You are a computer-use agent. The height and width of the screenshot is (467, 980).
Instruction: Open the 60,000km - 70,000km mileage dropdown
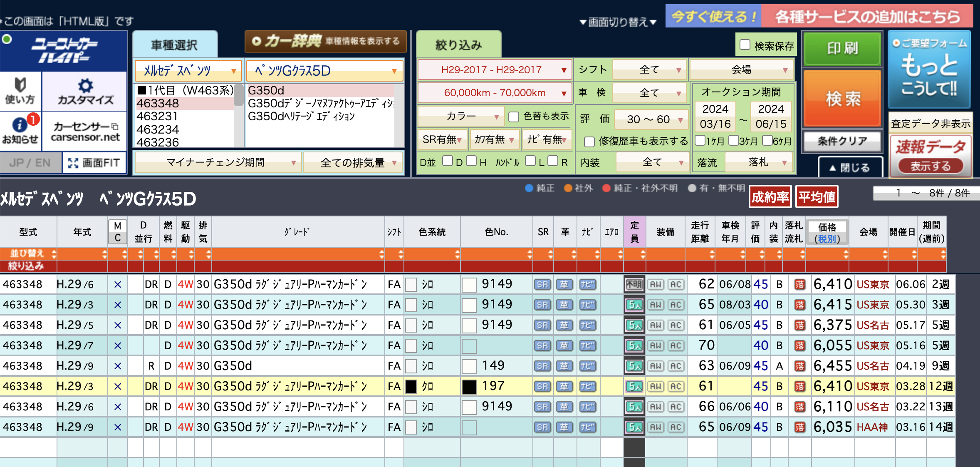(x=494, y=93)
